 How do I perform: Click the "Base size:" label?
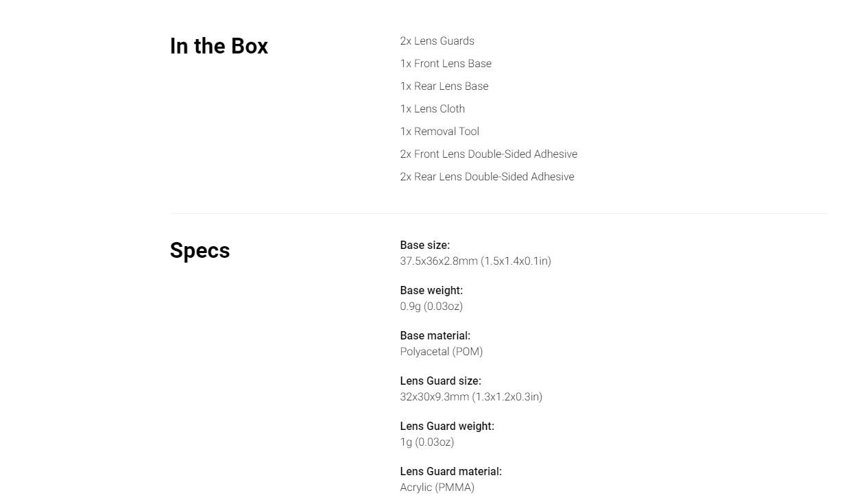(424, 245)
